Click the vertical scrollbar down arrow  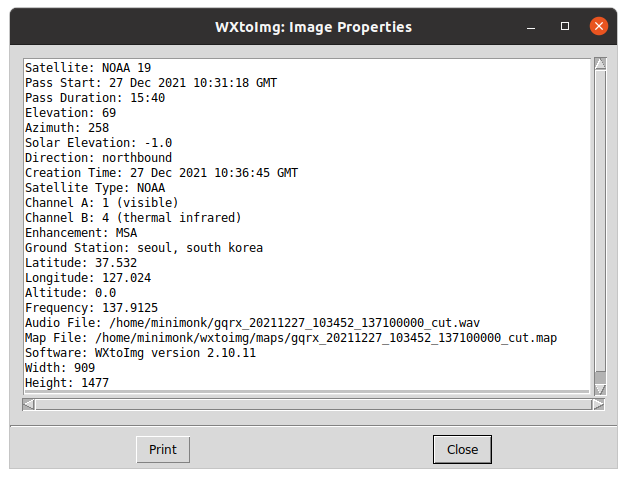click(600, 389)
